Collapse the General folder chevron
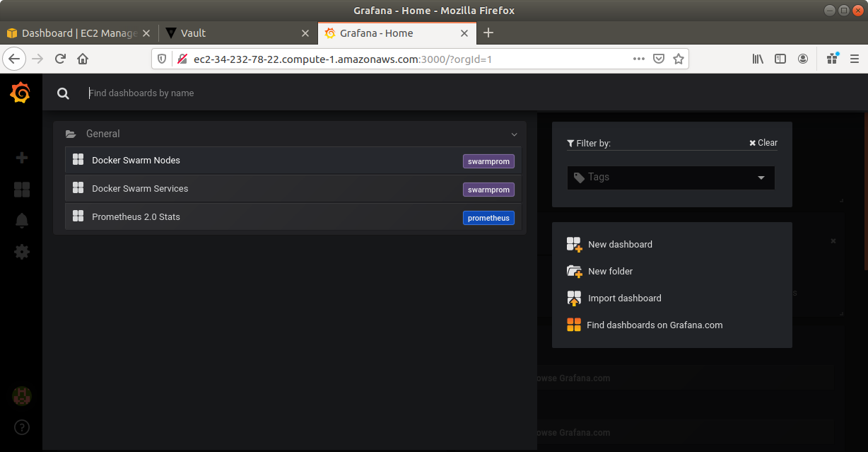Viewport: 868px width, 452px height. tap(515, 134)
